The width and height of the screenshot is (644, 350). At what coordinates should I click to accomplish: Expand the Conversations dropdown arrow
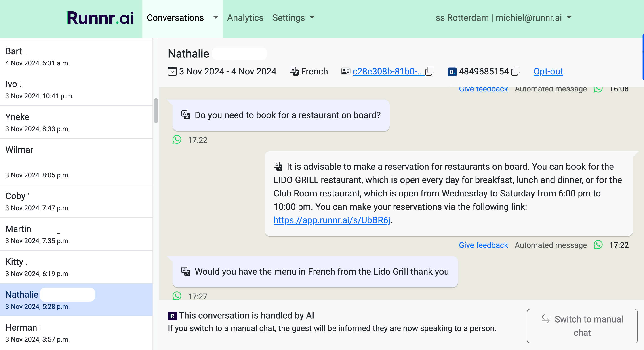click(x=215, y=17)
